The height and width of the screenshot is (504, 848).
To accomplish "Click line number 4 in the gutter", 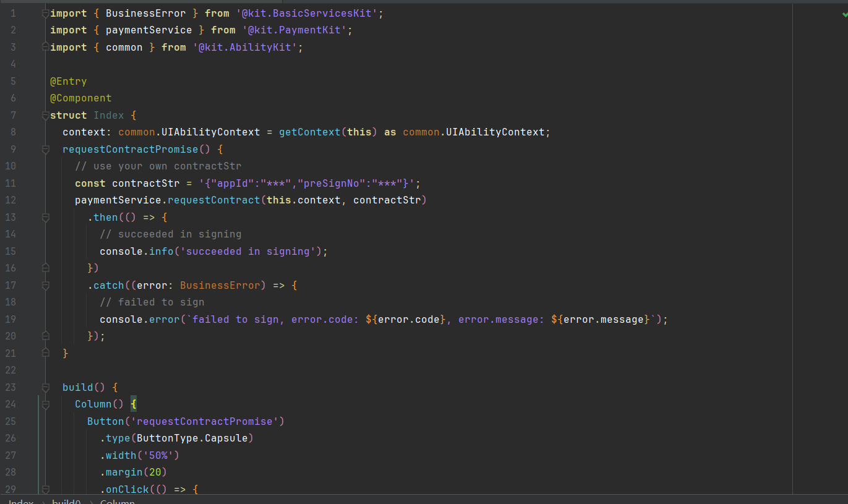I will click(13, 64).
